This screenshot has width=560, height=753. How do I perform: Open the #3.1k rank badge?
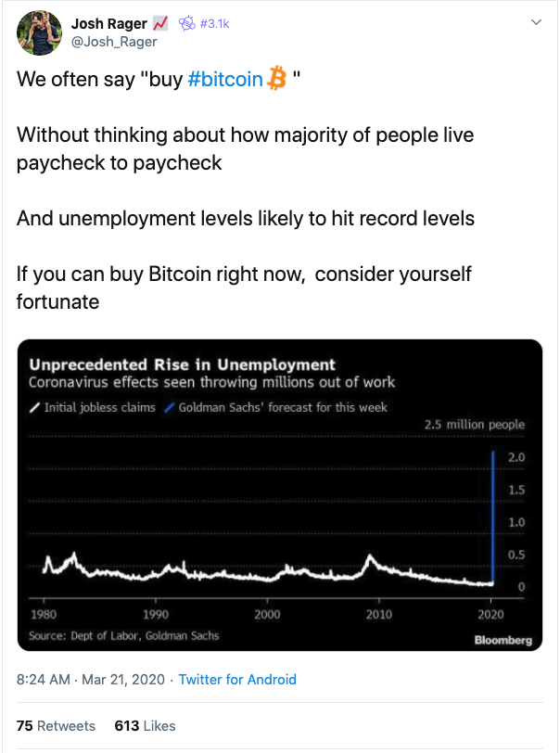pyautogui.click(x=214, y=23)
